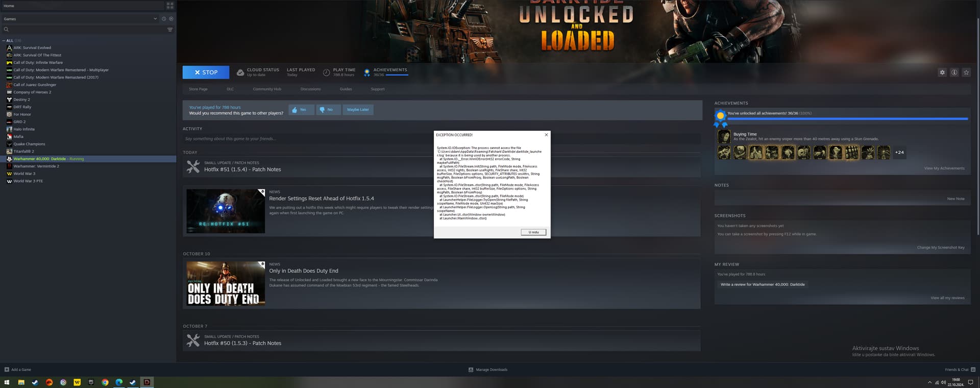Open Only in Death Does Duty End thumbnail

pos(226,284)
